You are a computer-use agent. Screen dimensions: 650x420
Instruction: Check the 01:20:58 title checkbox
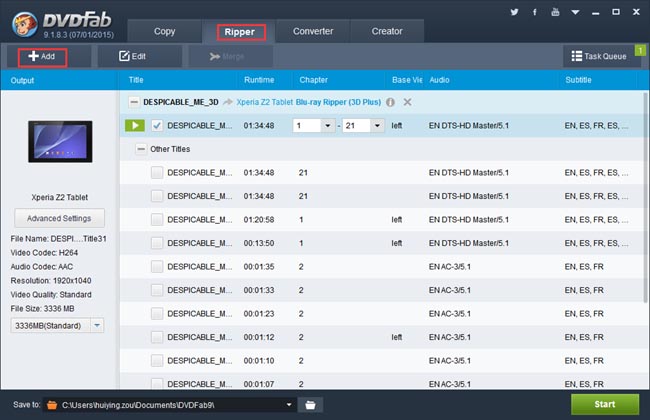(x=157, y=219)
